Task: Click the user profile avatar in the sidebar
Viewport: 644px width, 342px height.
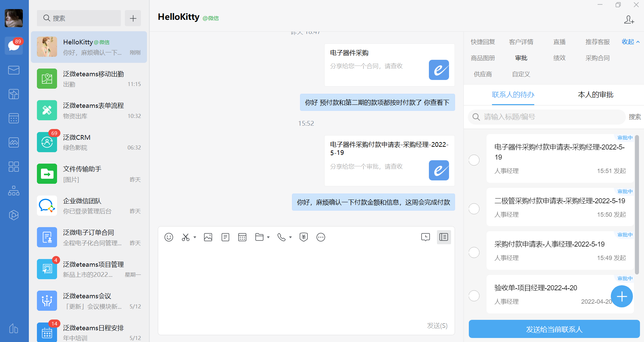Action: (x=14, y=18)
